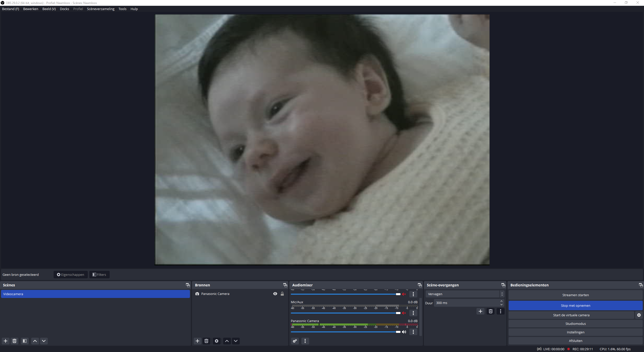The height and width of the screenshot is (352, 644).
Task: Open the Scèneverzameling menu
Action: [x=101, y=9]
